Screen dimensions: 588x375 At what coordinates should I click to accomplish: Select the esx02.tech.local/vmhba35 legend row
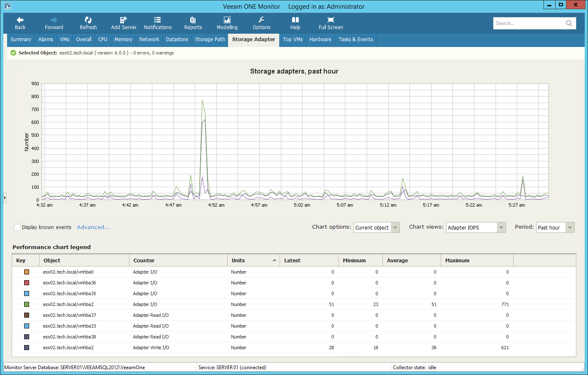(x=294, y=294)
